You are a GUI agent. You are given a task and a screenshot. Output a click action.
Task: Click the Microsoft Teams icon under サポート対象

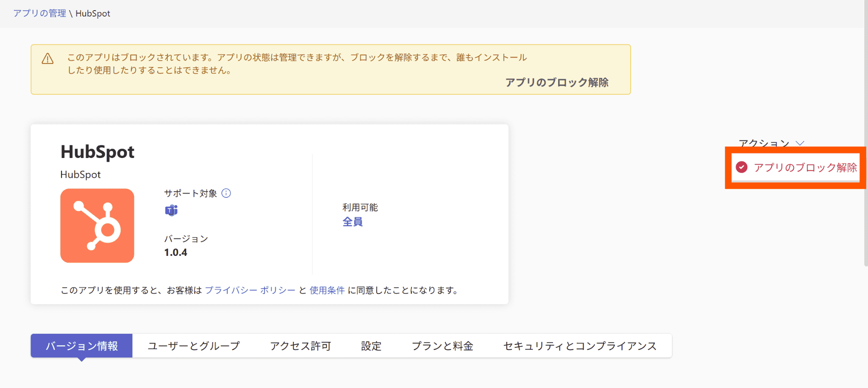point(171,210)
